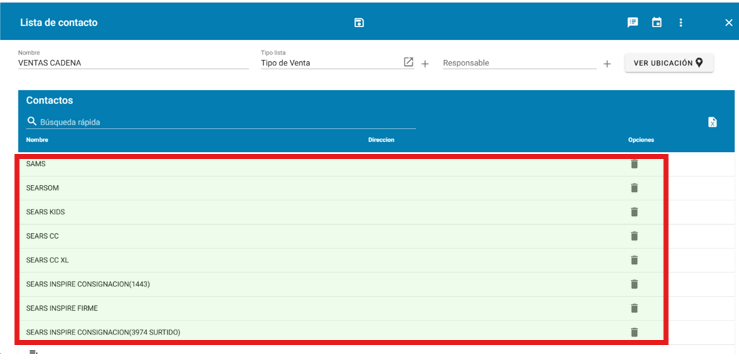Select the SEARS INSPIRE FIRME row text
Image resolution: width=739 pixels, height=361 pixels.
coord(62,308)
